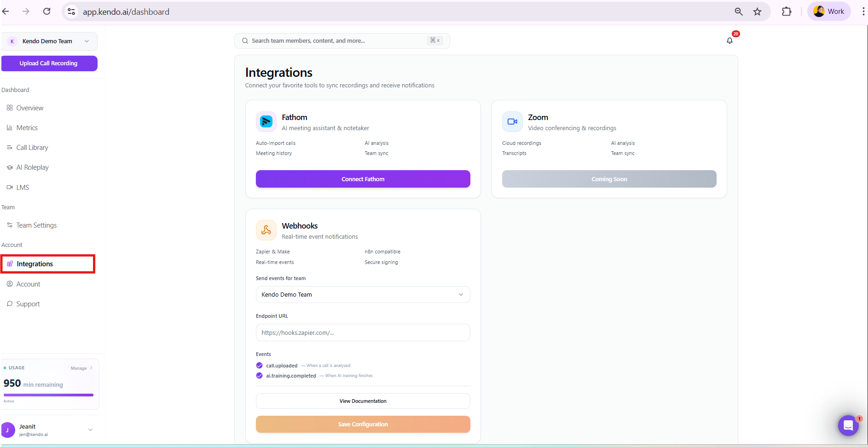Viewport: 868px width, 447px height.
Task: Open the browser extensions puzzle icon
Action: click(x=787, y=12)
